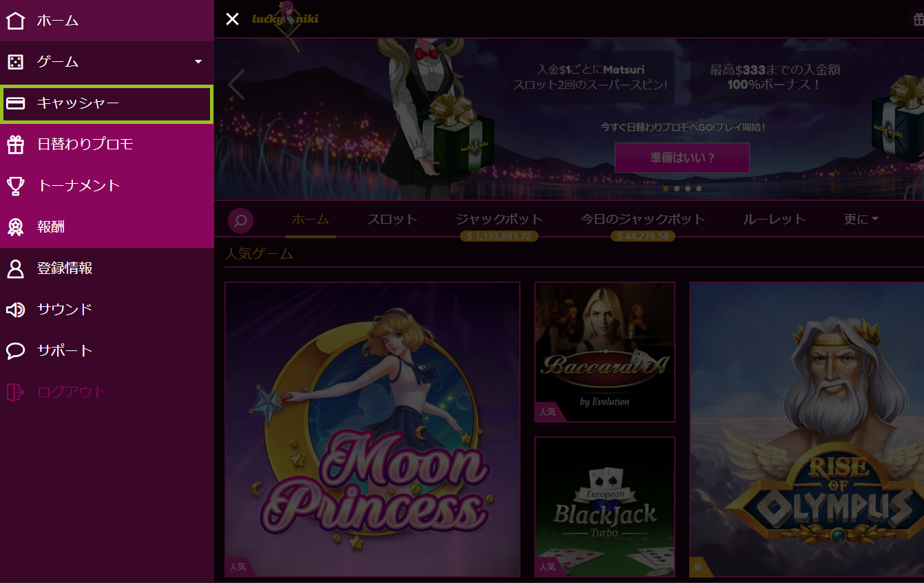Open サポート menu entry
924x583 pixels.
click(107, 351)
